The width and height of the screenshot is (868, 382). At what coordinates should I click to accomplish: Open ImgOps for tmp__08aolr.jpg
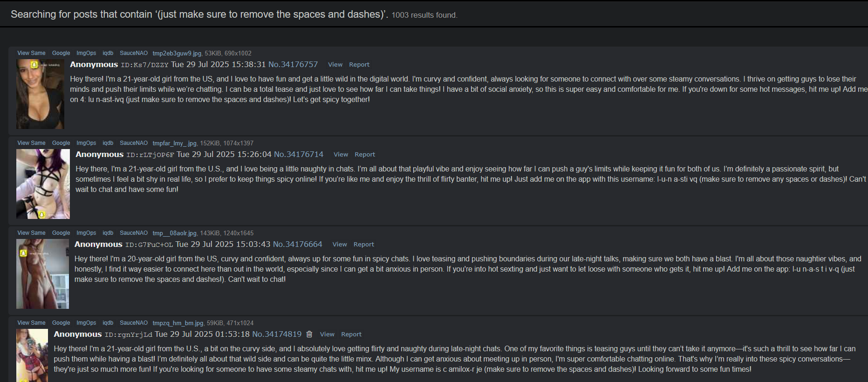86,233
